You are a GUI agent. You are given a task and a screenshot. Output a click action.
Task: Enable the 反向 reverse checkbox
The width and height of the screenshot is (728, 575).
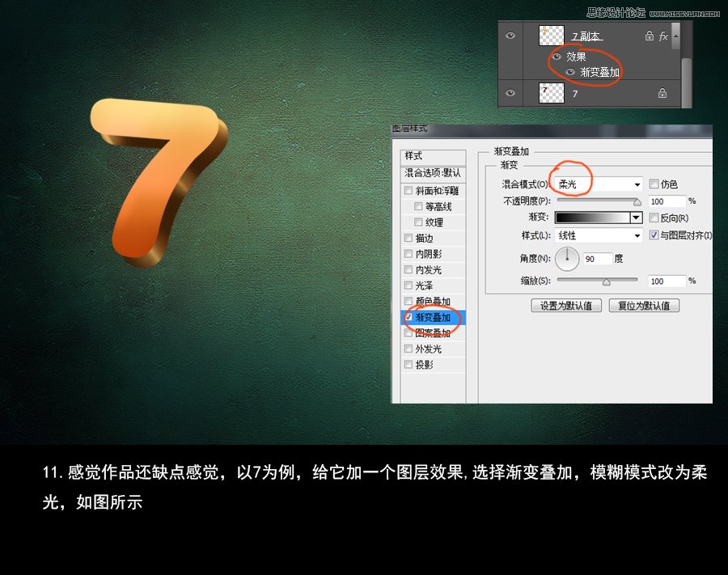(654, 218)
